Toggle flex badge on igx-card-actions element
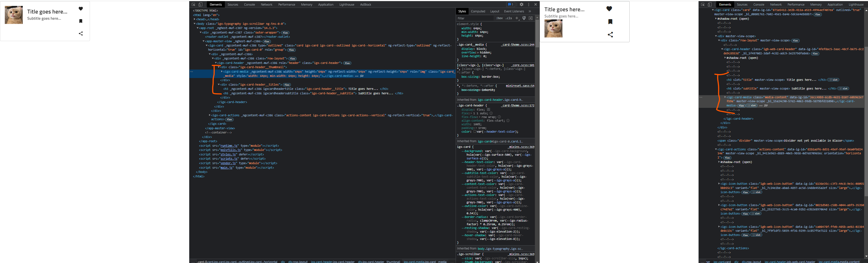868x263 pixels. 229,119
